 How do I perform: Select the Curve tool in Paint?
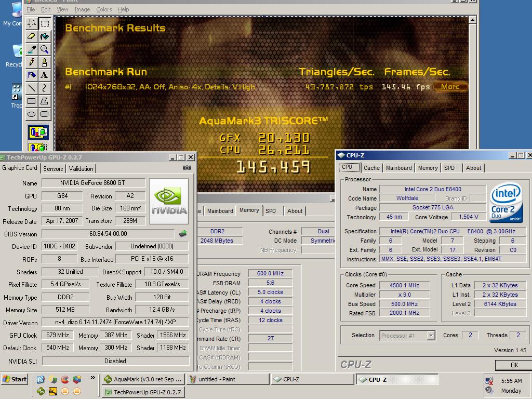click(45, 88)
